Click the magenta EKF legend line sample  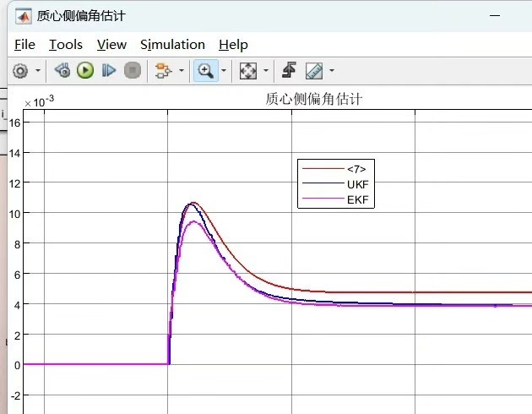(x=323, y=199)
